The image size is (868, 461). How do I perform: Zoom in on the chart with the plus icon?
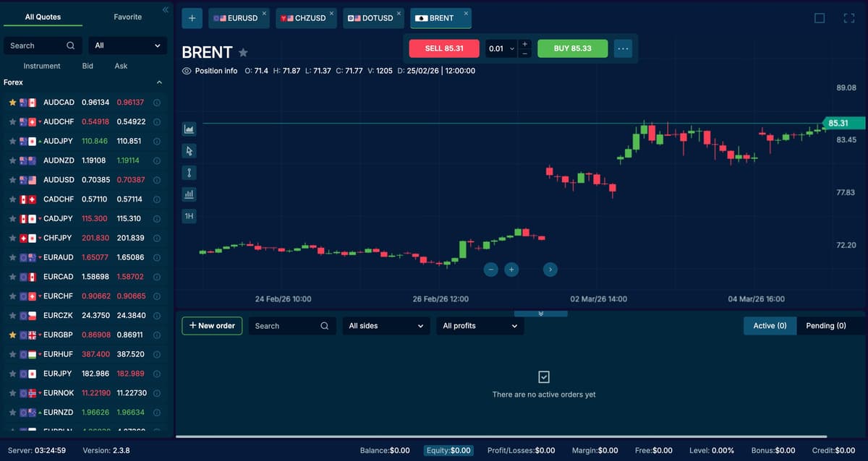[511, 269]
